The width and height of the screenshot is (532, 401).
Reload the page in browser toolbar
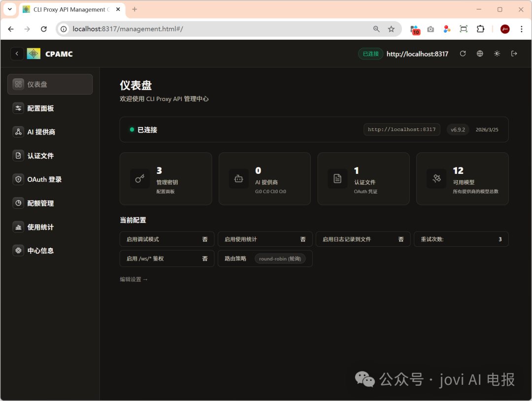(44, 29)
